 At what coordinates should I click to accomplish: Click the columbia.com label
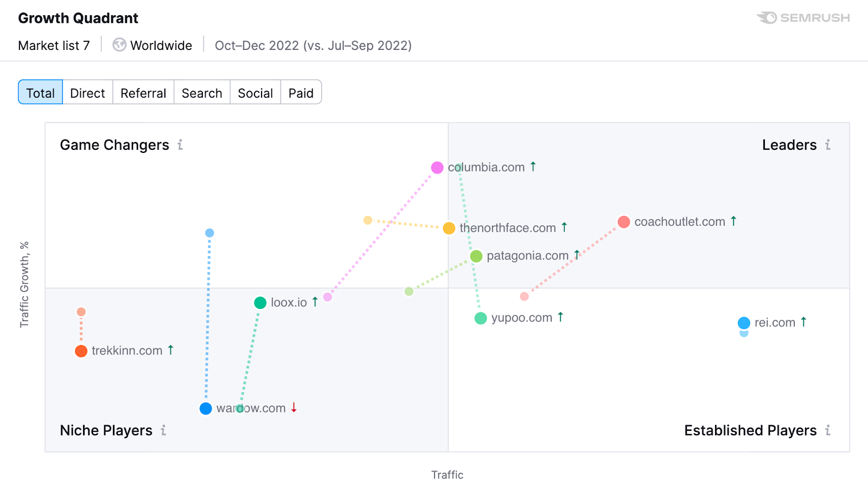tap(486, 167)
